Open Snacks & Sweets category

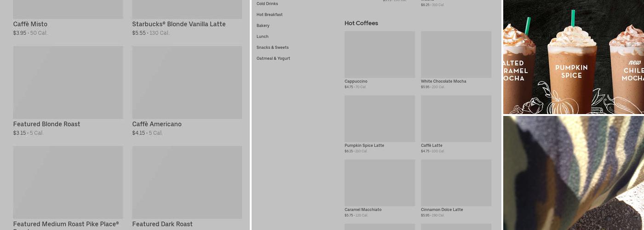pyautogui.click(x=273, y=47)
